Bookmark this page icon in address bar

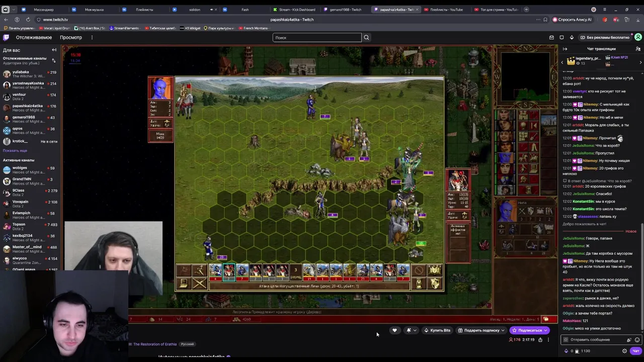click(545, 20)
